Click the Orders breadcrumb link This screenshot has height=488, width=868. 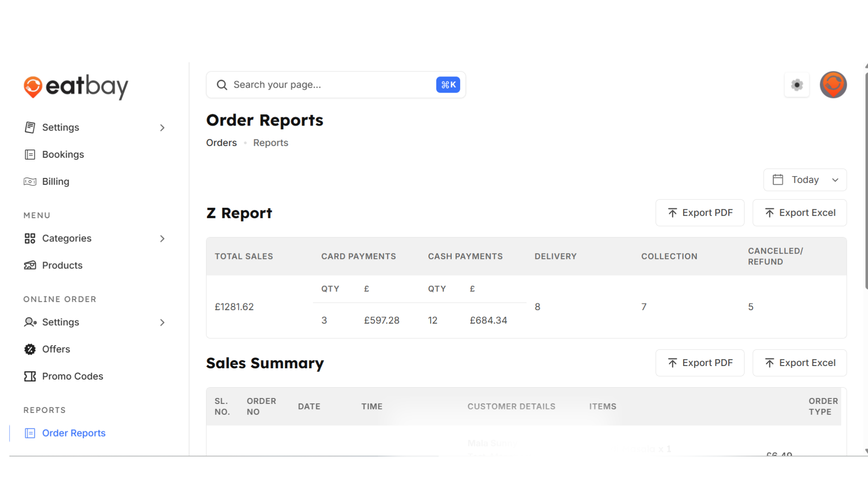pos(221,143)
